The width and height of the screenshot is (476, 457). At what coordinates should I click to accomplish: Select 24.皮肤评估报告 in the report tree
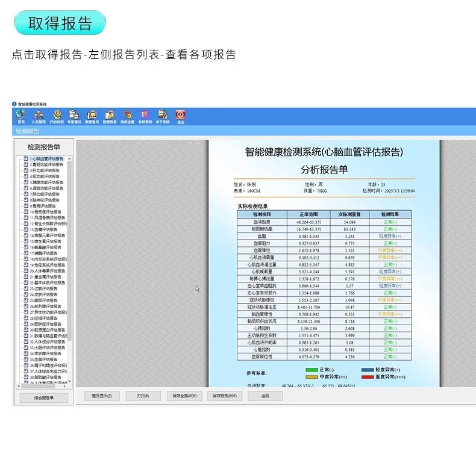43,294
